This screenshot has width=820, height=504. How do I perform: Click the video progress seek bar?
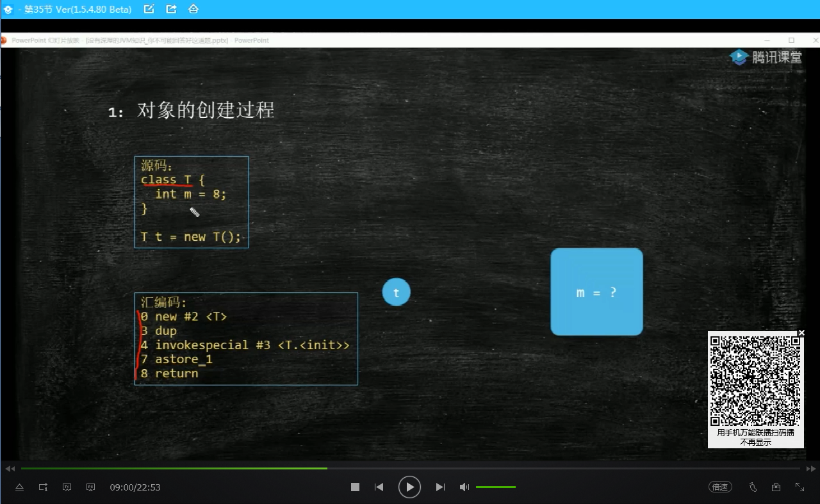[410, 469]
